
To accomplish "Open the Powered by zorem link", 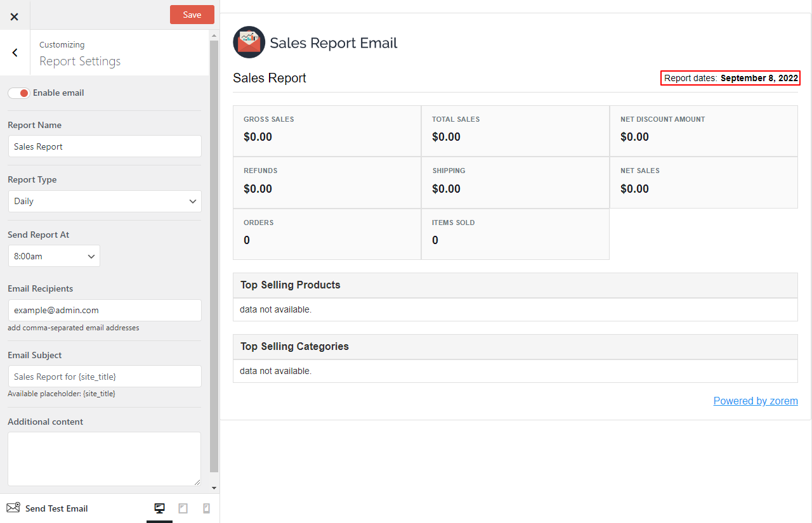I will (x=756, y=401).
